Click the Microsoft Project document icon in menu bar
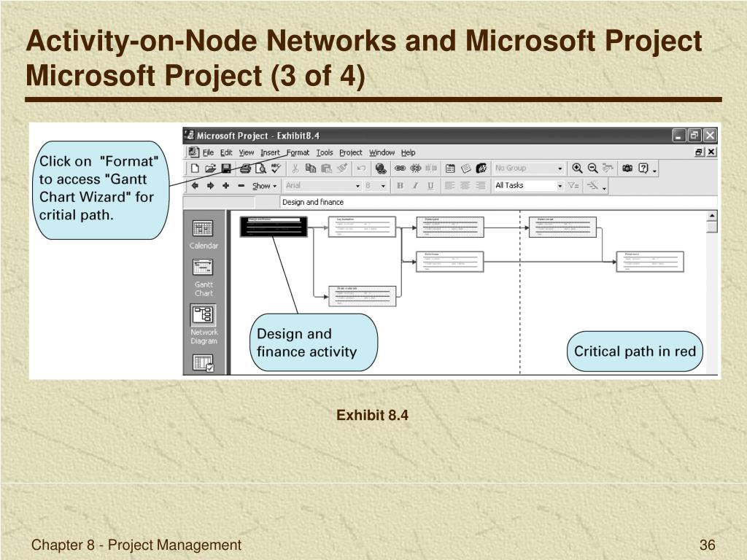 pos(193,152)
